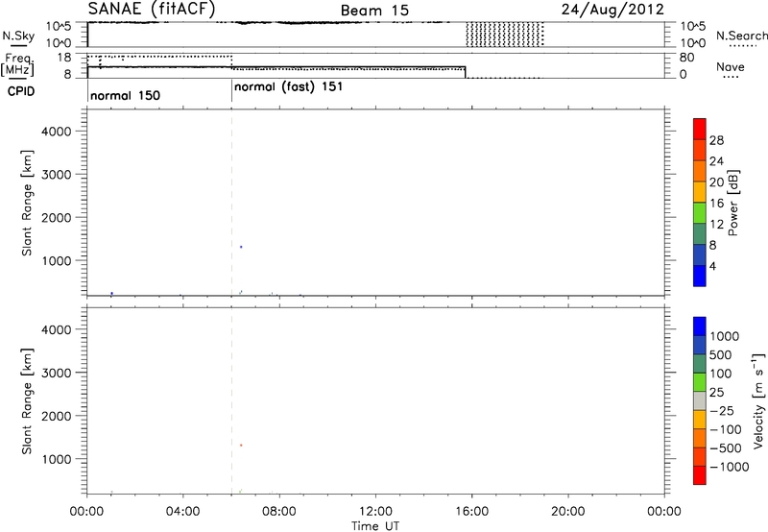Click the N.Search legend label

pyautogui.click(x=742, y=36)
